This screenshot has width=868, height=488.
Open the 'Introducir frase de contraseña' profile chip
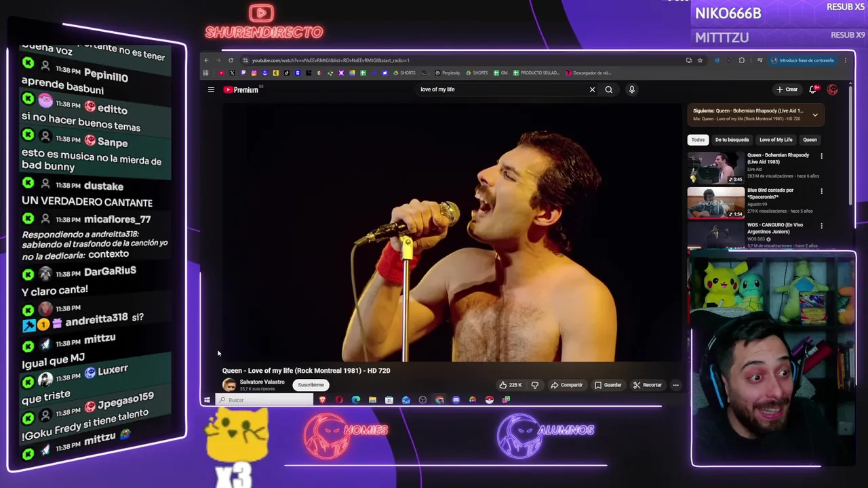(802, 60)
